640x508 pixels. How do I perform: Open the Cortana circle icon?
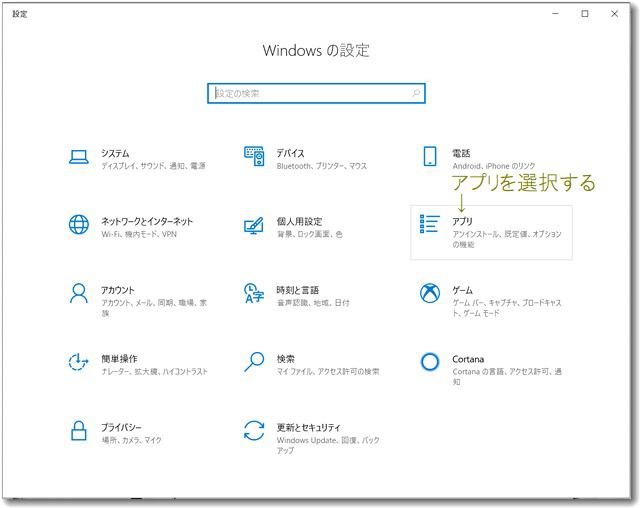430,362
